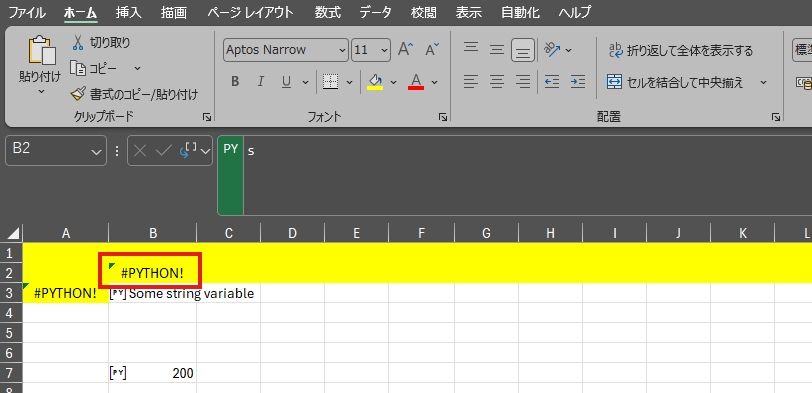Align text to middle vertically

497,50
